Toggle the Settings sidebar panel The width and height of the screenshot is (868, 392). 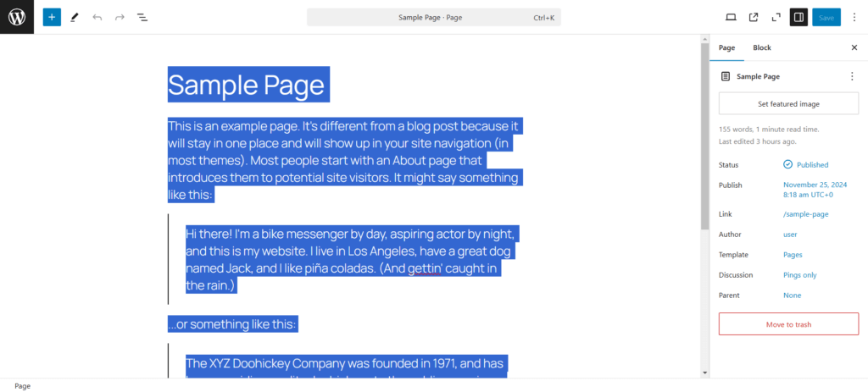(798, 17)
